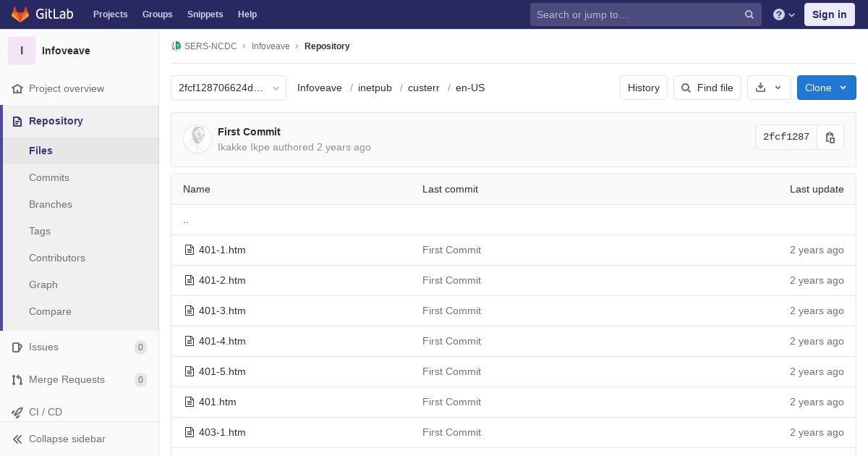Open the Clone dropdown button
The width and height of the screenshot is (868, 456).
click(826, 88)
